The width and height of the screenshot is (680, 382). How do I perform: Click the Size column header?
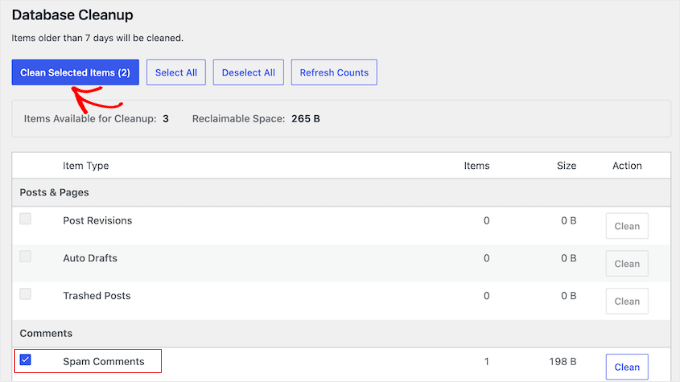(566, 166)
